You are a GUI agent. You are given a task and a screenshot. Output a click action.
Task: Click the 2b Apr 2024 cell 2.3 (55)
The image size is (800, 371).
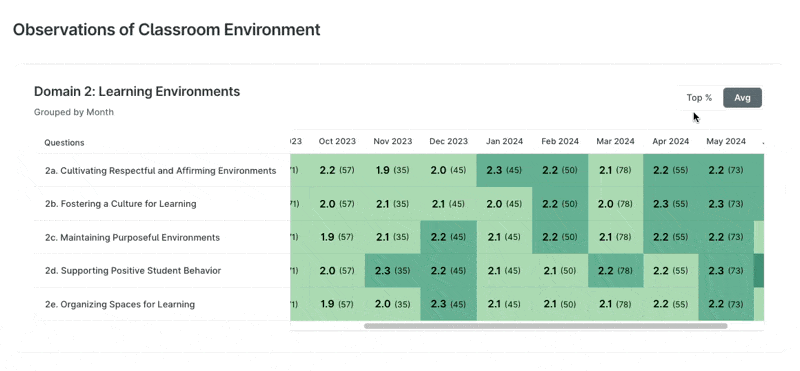[x=670, y=204]
